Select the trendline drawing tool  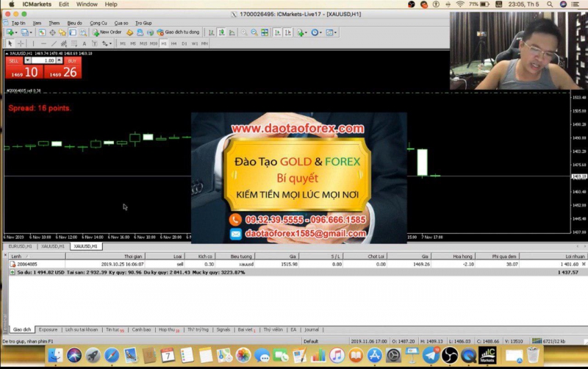tap(54, 43)
